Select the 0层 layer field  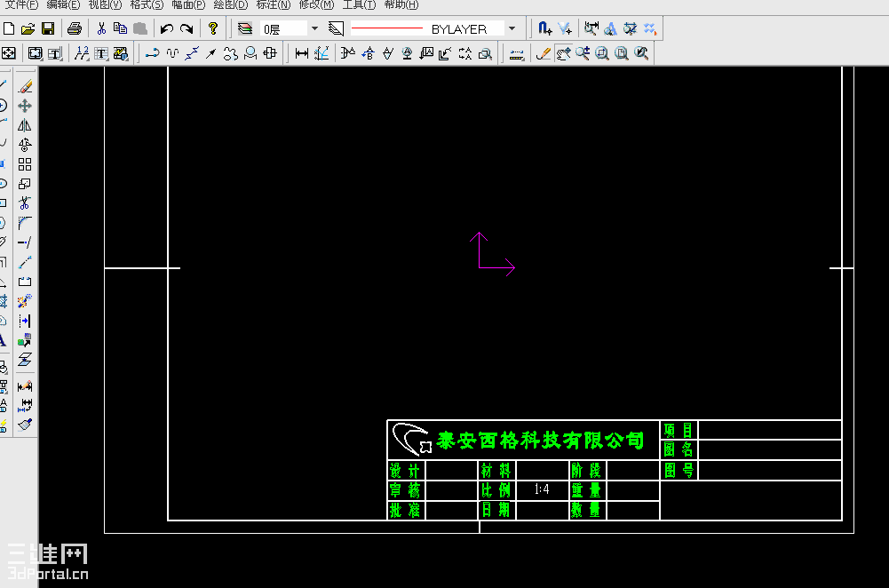coord(284,28)
